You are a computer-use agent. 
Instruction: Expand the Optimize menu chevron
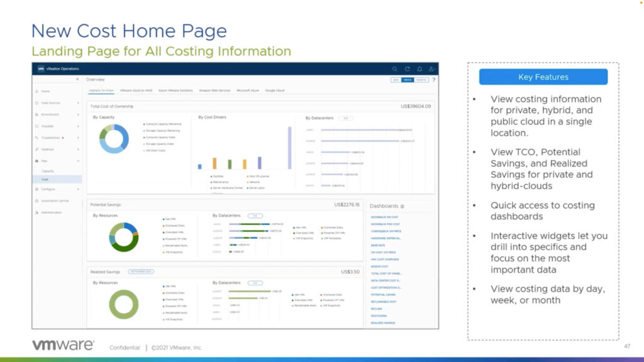(x=78, y=150)
